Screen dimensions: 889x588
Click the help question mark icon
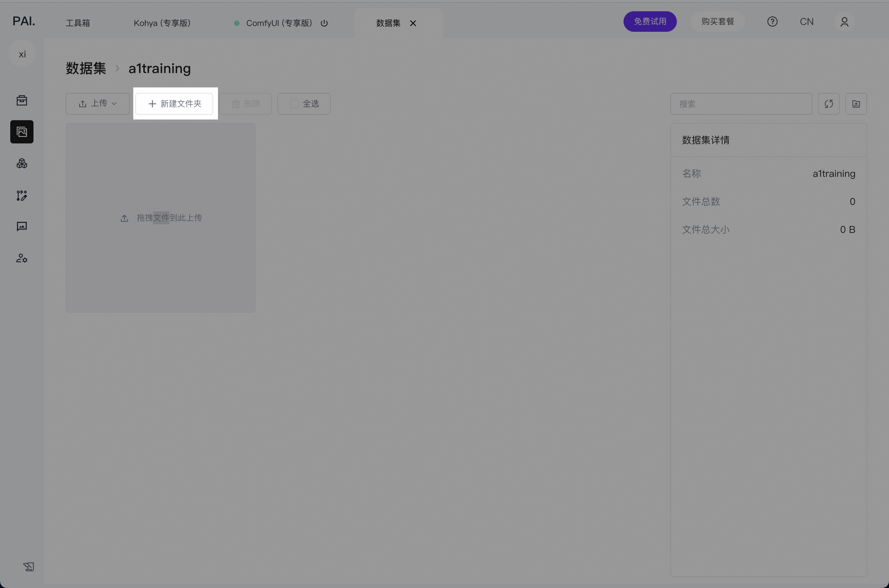[x=772, y=22]
